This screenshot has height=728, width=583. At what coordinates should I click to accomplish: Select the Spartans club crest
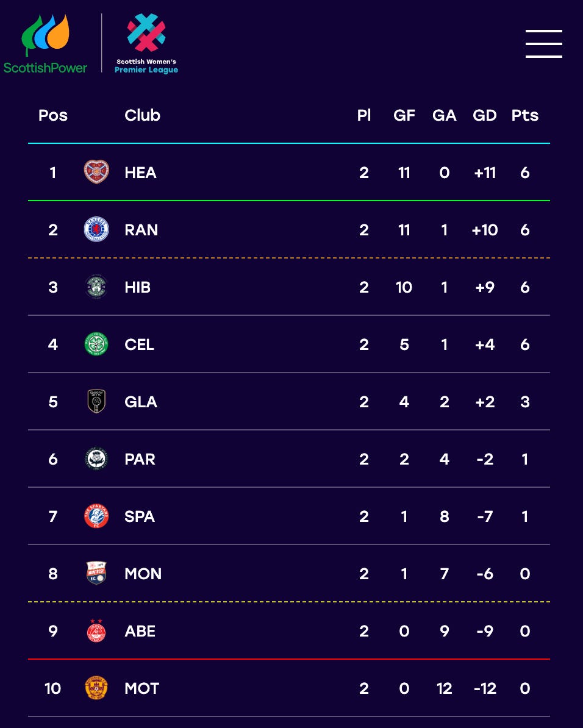pyautogui.click(x=96, y=516)
